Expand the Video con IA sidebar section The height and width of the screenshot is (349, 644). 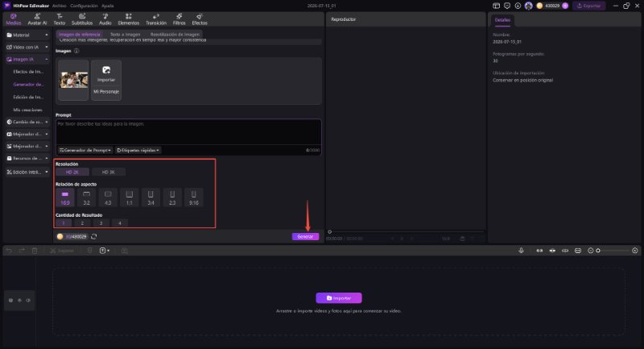[x=27, y=48]
